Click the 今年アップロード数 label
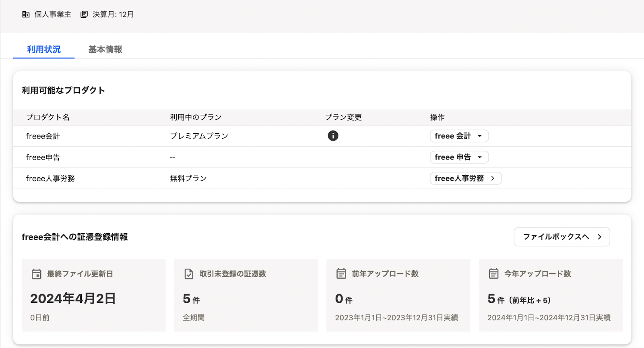 tap(538, 274)
